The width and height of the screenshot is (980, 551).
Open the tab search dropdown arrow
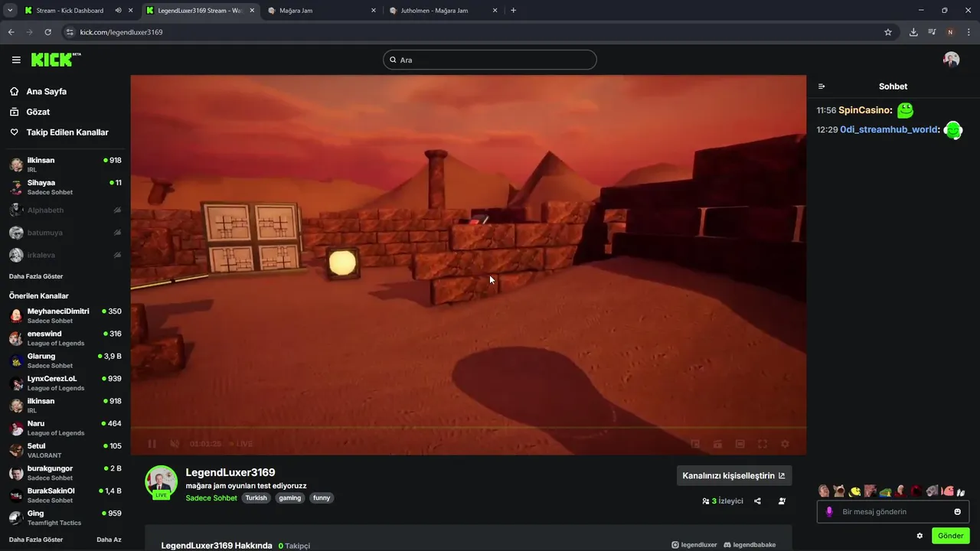[10, 11]
